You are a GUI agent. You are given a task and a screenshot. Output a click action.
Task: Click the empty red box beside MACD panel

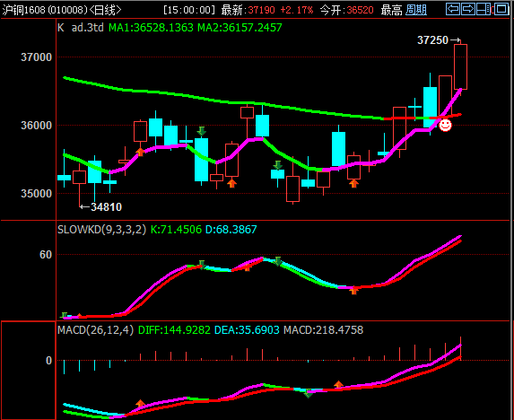29,370
